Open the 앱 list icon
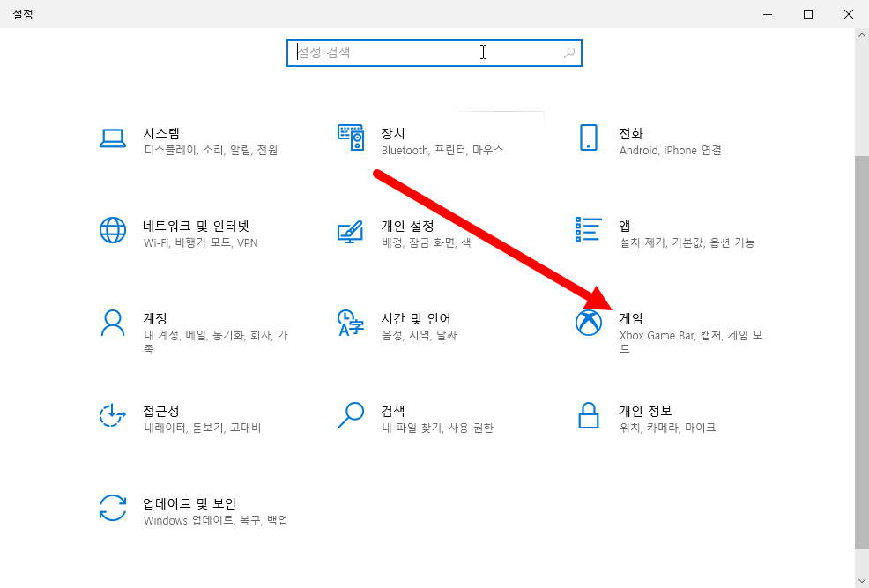This screenshot has height=588, width=869. 589,229
